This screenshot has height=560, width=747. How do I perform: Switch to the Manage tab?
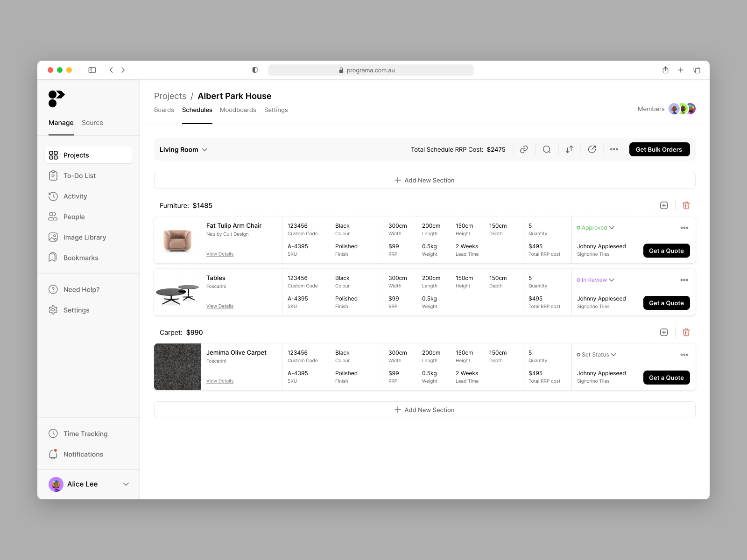[61, 123]
